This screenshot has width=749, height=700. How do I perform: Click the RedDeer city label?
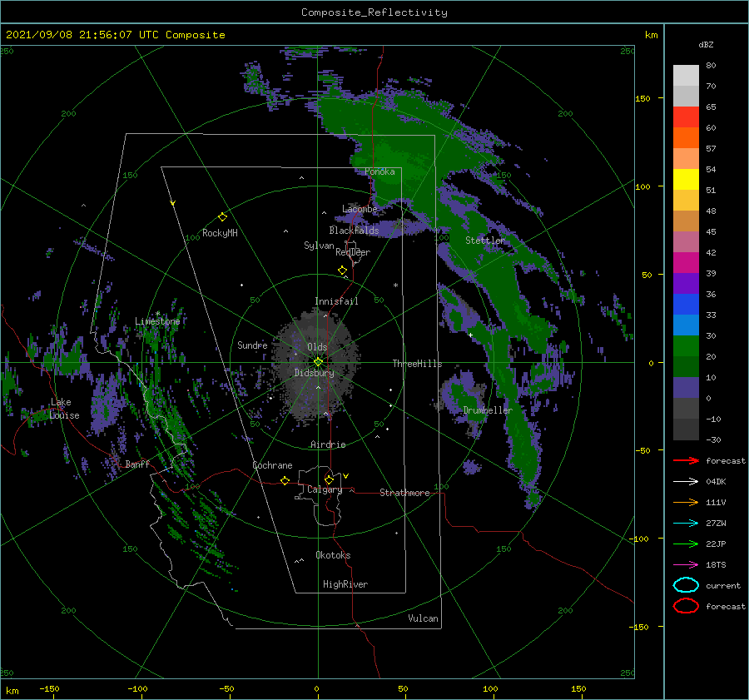click(353, 252)
